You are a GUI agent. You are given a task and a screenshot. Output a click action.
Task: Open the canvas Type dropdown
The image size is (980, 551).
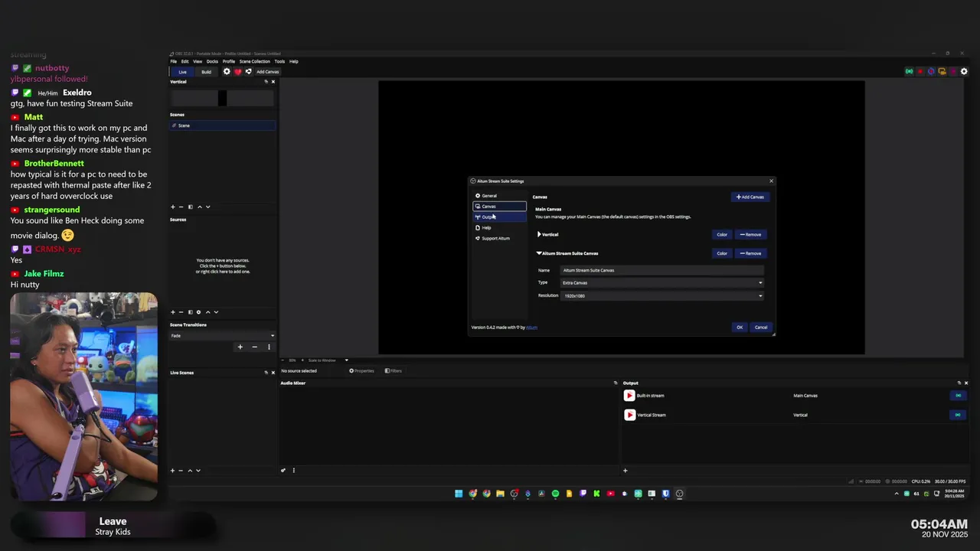(x=661, y=283)
